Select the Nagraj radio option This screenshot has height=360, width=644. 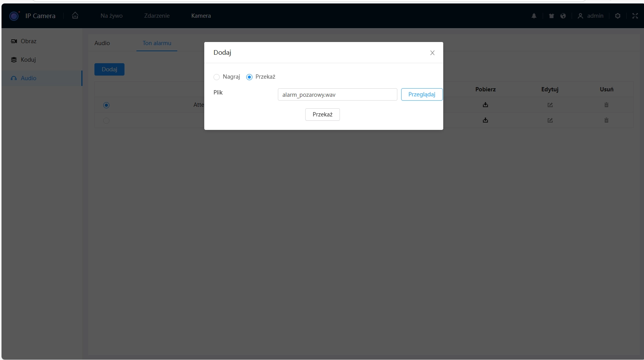click(217, 77)
